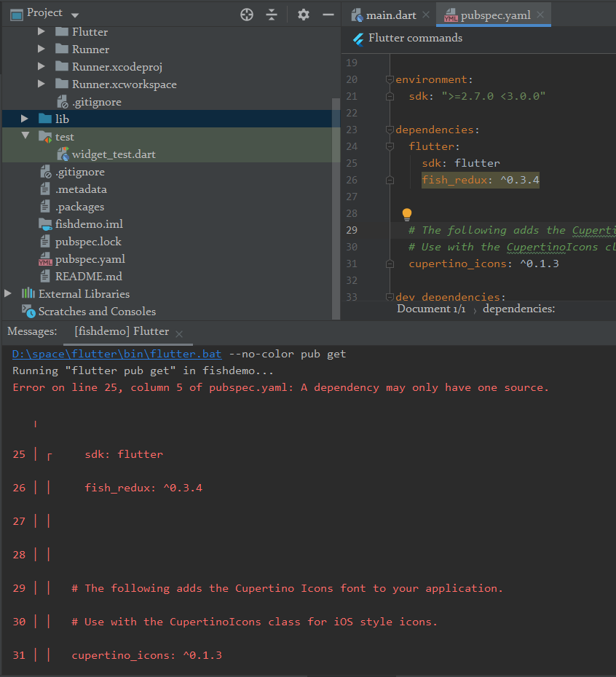The image size is (616, 677).
Task: Hide the Project tool window with the minimize dash
Action: [x=328, y=14]
